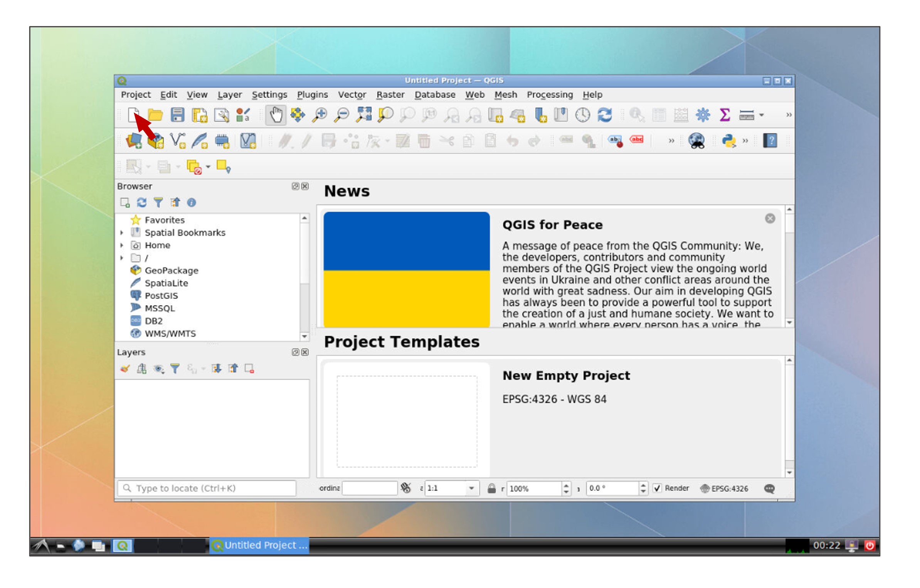Open a project with the folder icon
920x588 pixels.
click(x=155, y=114)
